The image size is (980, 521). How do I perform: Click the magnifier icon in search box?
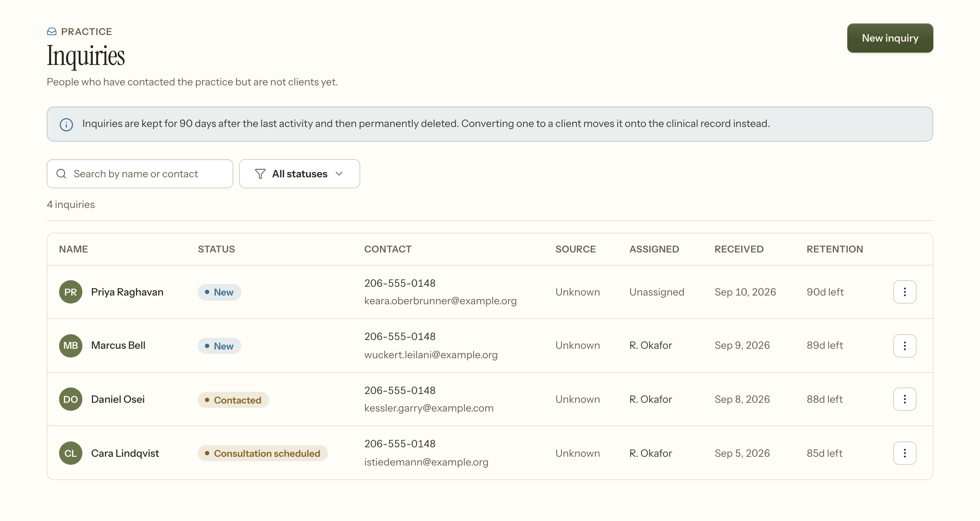61,174
